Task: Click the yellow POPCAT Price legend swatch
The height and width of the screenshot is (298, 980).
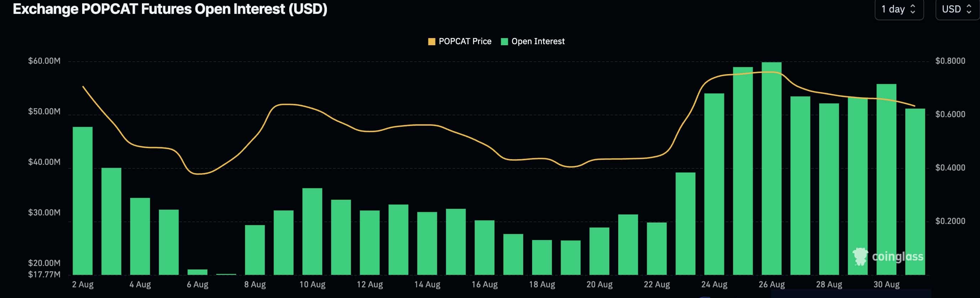Action: pyautogui.click(x=431, y=42)
